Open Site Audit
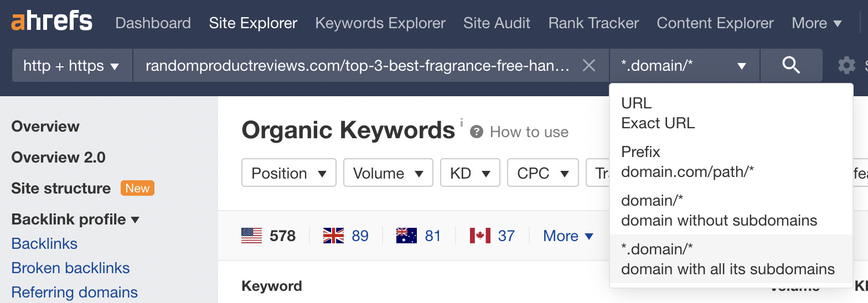 497,23
